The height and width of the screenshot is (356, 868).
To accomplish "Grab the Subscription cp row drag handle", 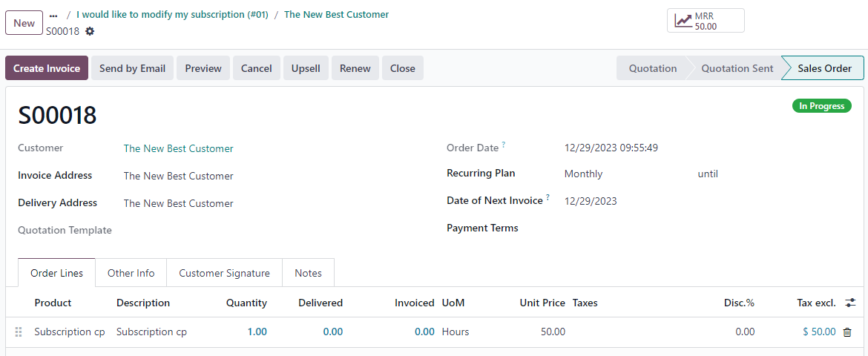I will (x=19, y=332).
